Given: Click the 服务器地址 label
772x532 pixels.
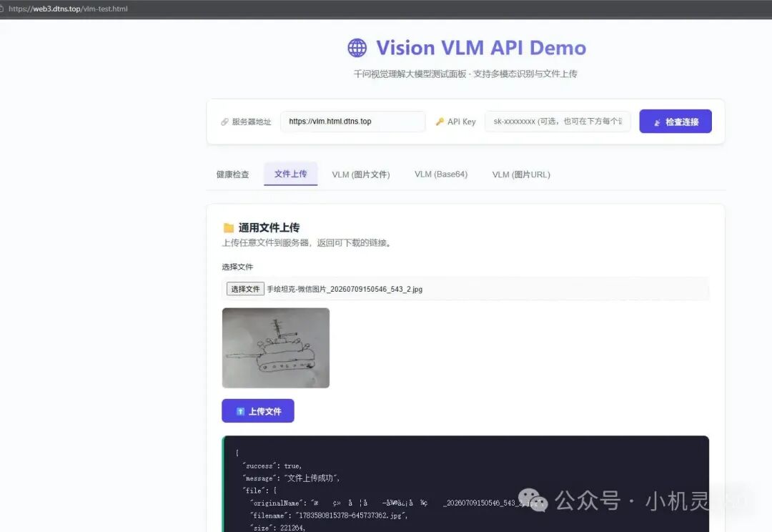Looking at the screenshot, I should coord(252,122).
